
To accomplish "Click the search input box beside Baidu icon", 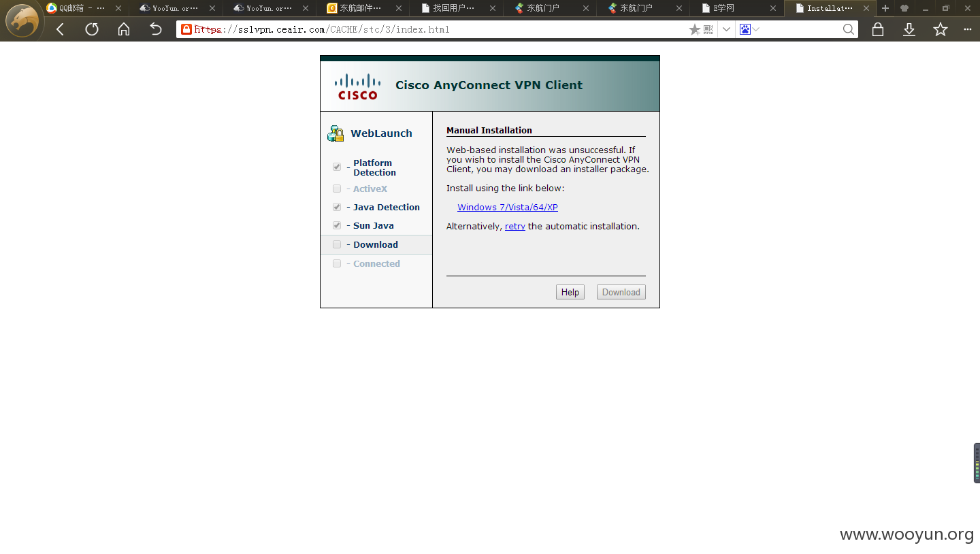I will tap(800, 29).
